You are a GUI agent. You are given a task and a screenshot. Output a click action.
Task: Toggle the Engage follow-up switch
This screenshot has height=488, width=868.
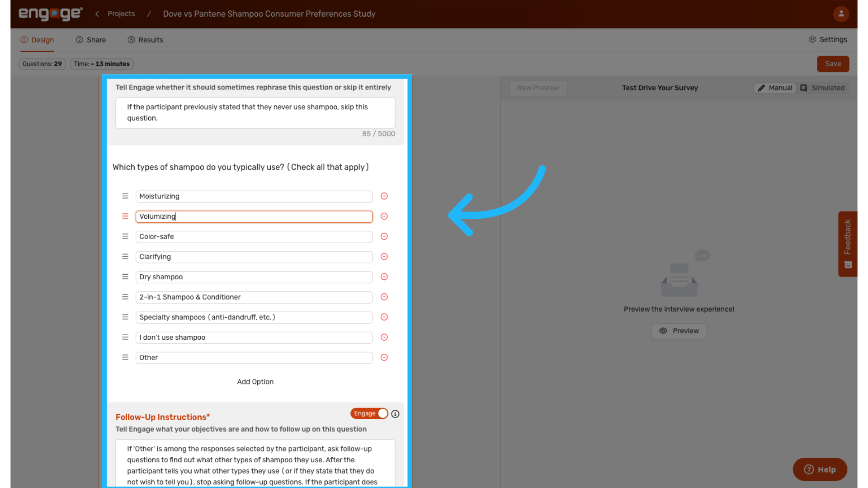[369, 413]
